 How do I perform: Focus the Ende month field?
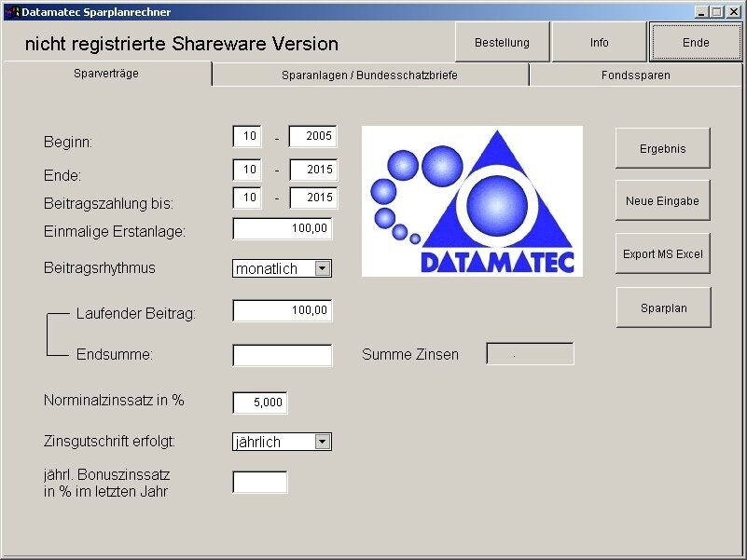[247, 170]
